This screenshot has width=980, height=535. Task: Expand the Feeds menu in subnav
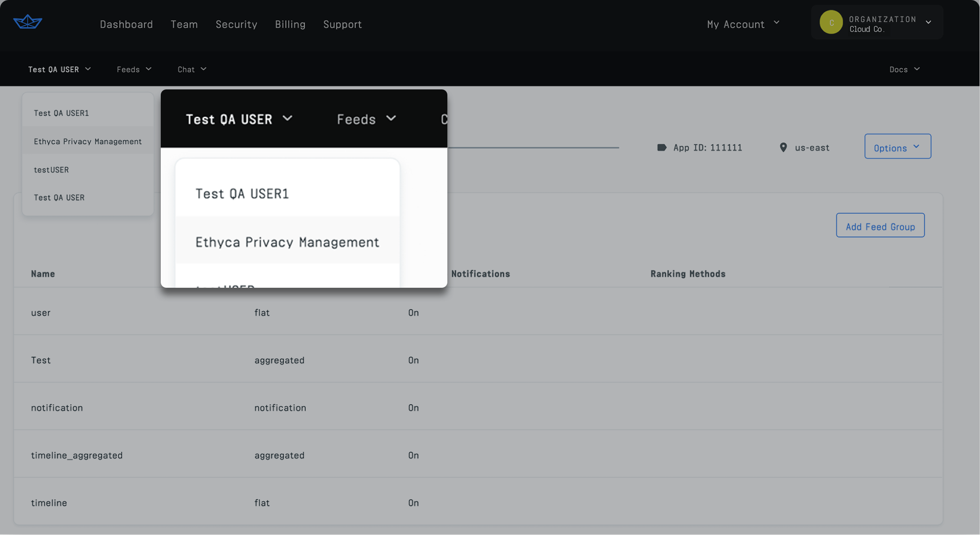coord(134,69)
